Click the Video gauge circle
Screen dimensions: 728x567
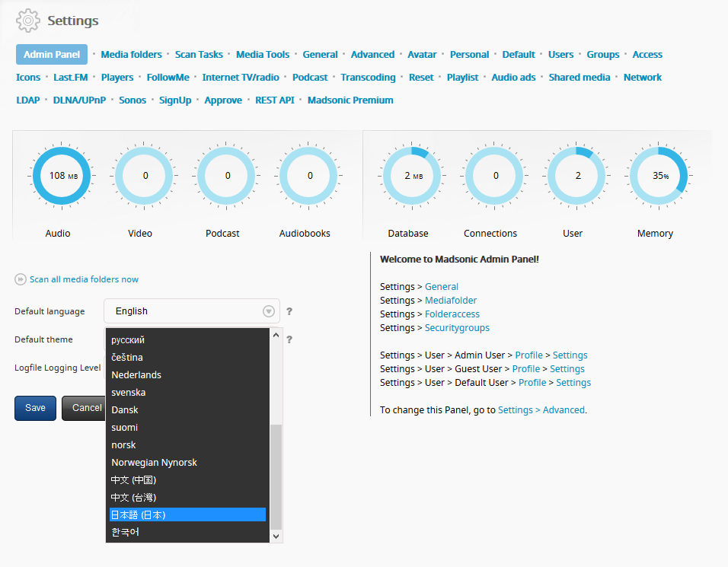click(144, 176)
